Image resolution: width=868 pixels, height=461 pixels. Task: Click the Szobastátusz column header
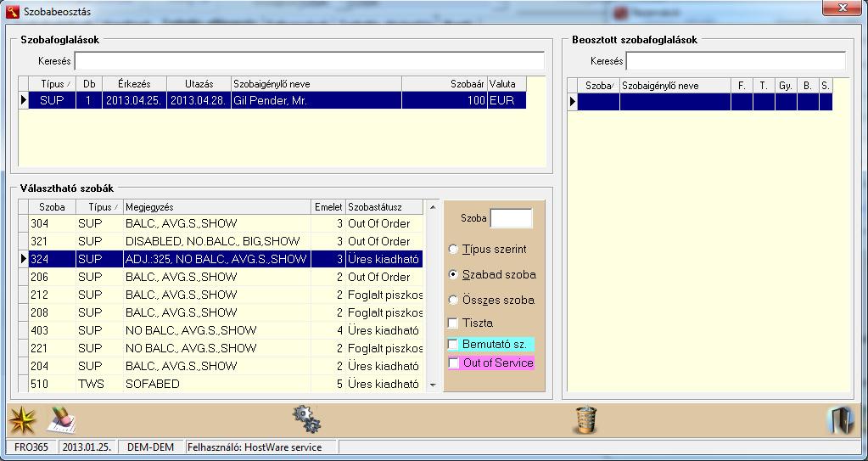click(384, 207)
